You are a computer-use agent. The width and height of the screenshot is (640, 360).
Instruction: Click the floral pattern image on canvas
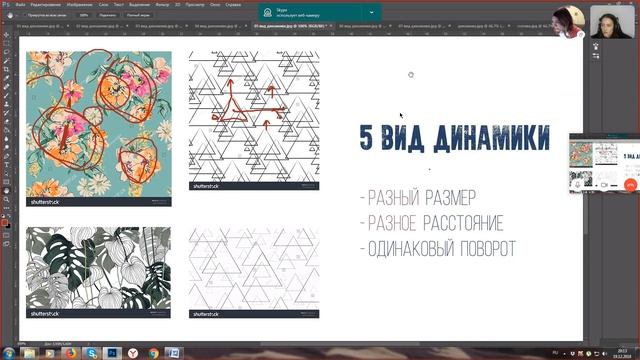(x=99, y=129)
